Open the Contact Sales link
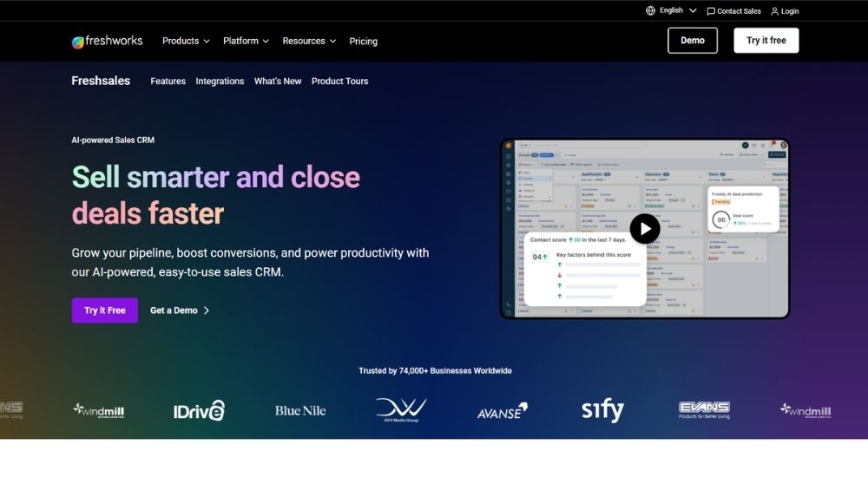The width and height of the screenshot is (868, 477). click(x=739, y=11)
